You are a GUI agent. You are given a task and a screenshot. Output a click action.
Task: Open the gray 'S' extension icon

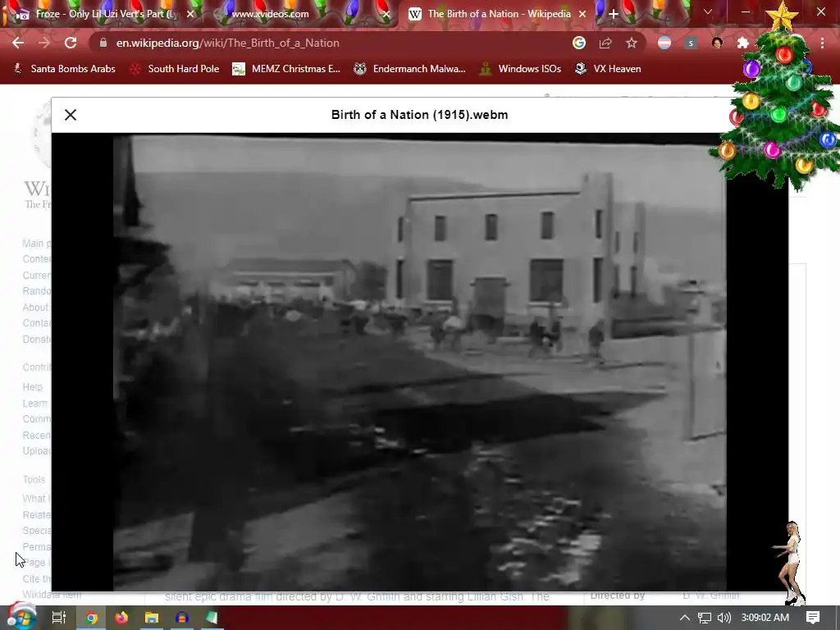[x=691, y=43]
